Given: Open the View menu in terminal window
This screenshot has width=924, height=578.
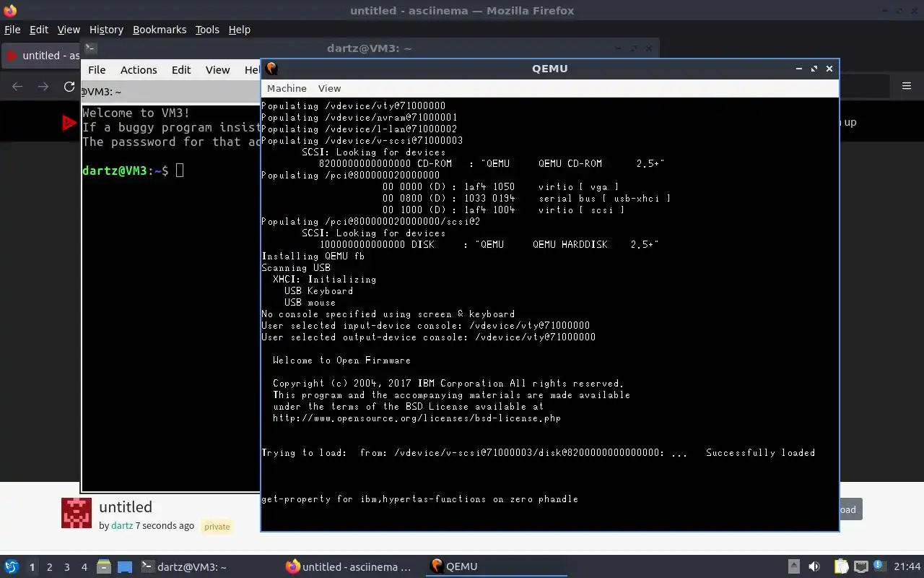Looking at the screenshot, I should click(x=217, y=70).
